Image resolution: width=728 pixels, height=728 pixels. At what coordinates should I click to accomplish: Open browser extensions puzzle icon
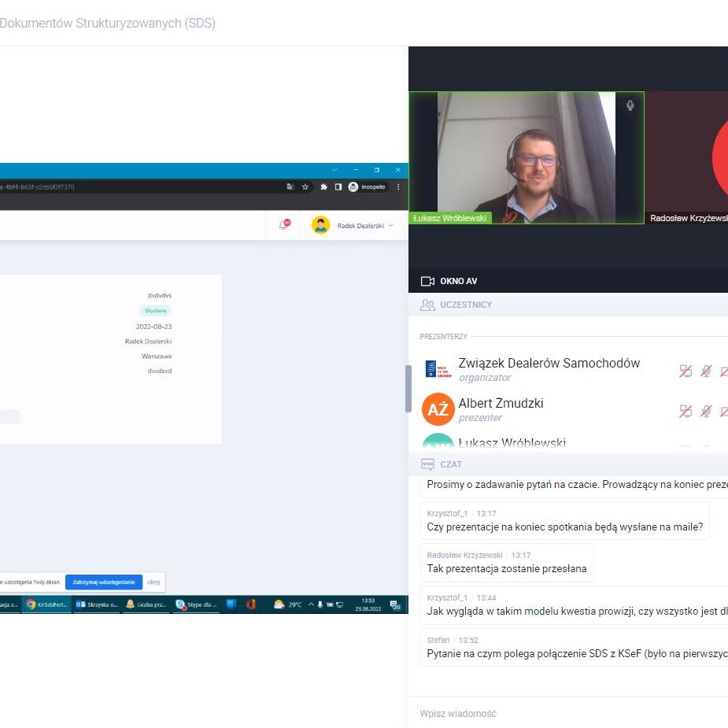coord(323,187)
